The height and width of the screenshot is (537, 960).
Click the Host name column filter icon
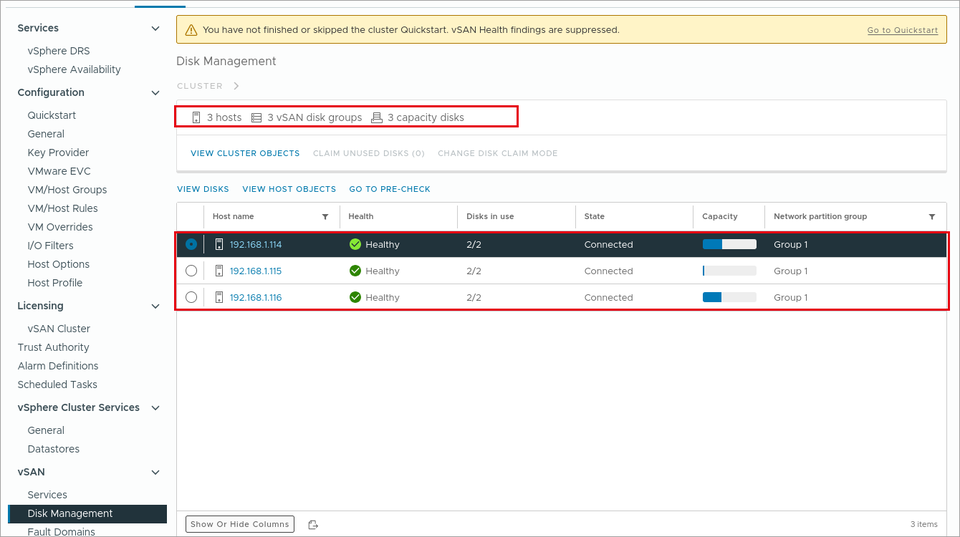(x=325, y=217)
